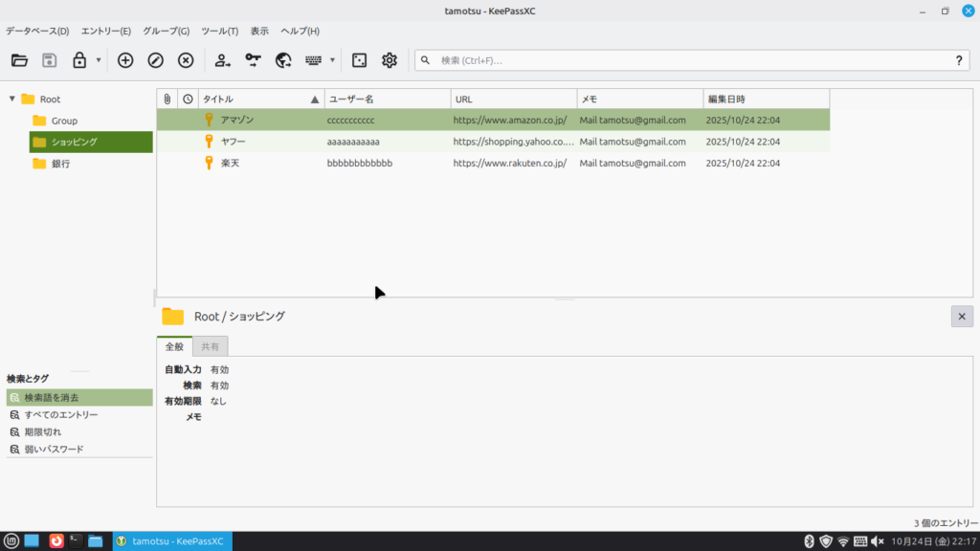Click the copy URL globe icon
Image resolution: width=980 pixels, height=551 pixels.
click(x=283, y=60)
